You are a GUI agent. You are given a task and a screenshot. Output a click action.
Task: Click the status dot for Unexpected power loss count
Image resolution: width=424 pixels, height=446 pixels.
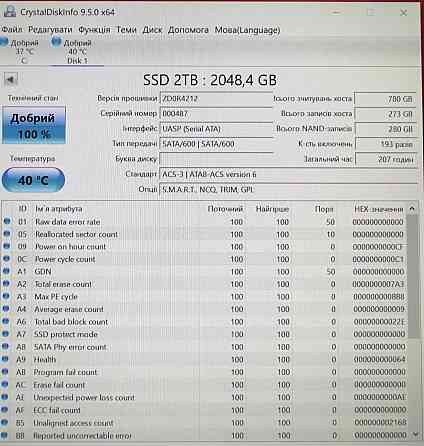click(x=5, y=397)
